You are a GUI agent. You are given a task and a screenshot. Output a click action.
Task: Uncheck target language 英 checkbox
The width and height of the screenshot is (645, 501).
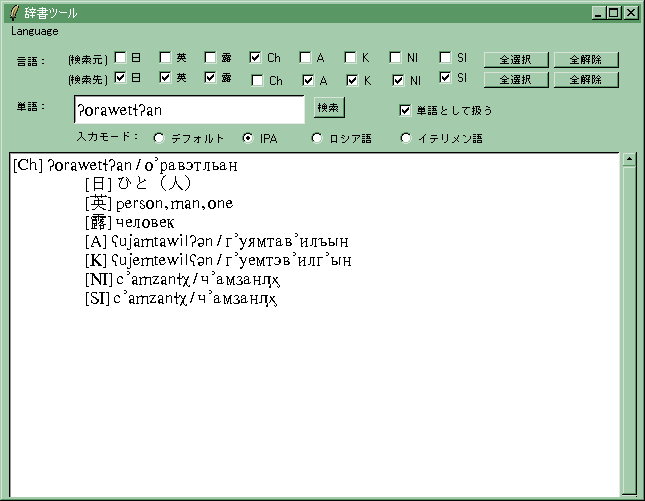[x=165, y=77]
